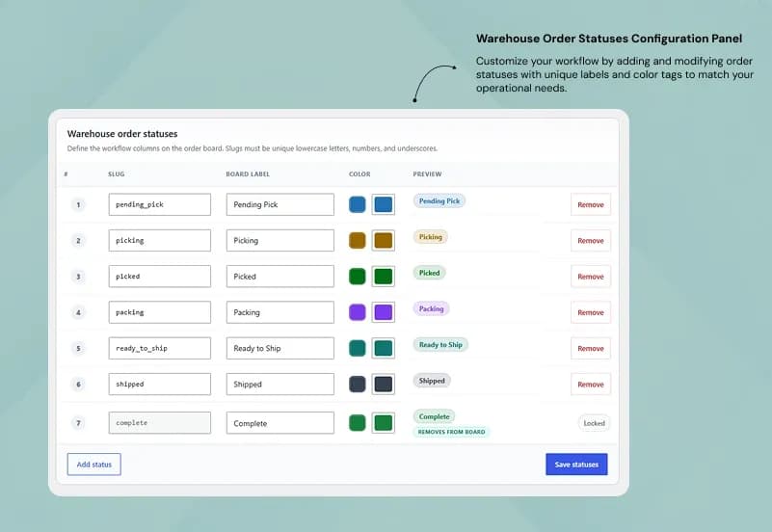This screenshot has height=532, width=772.
Task: Click the Ready to Ship preview badge
Action: (440, 344)
